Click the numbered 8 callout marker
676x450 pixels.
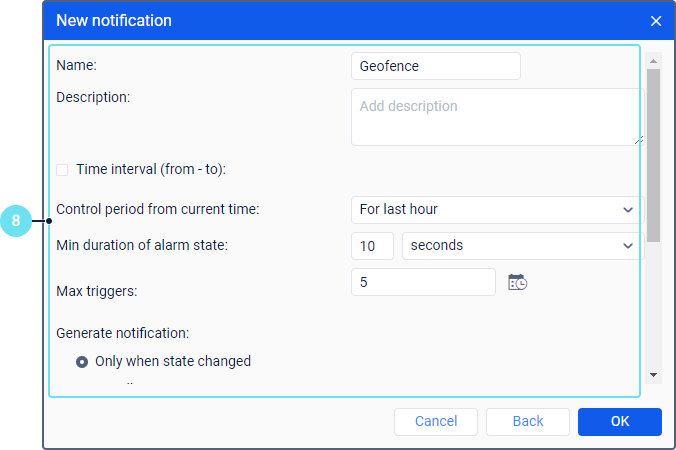point(17,220)
